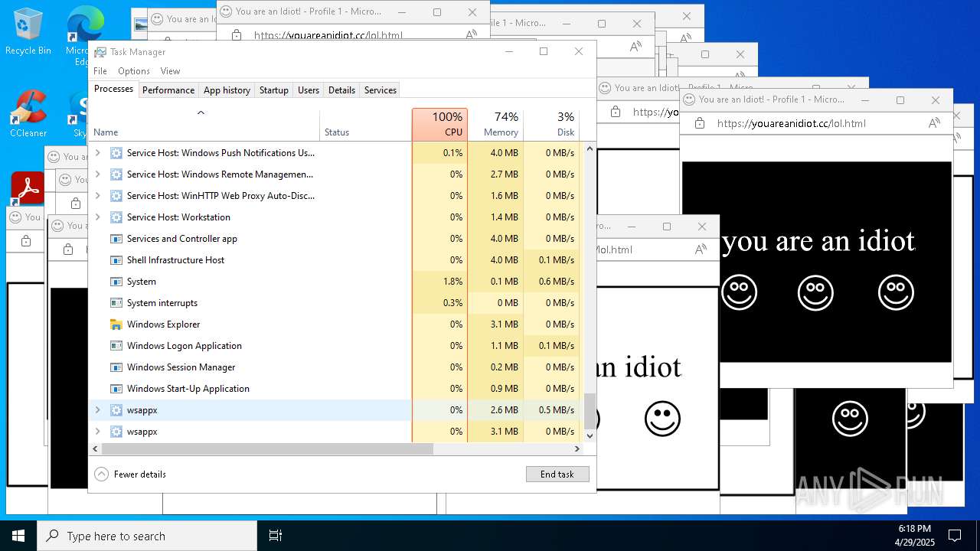Focus the Type here to search box
This screenshot has width=980, height=551.
147,536
